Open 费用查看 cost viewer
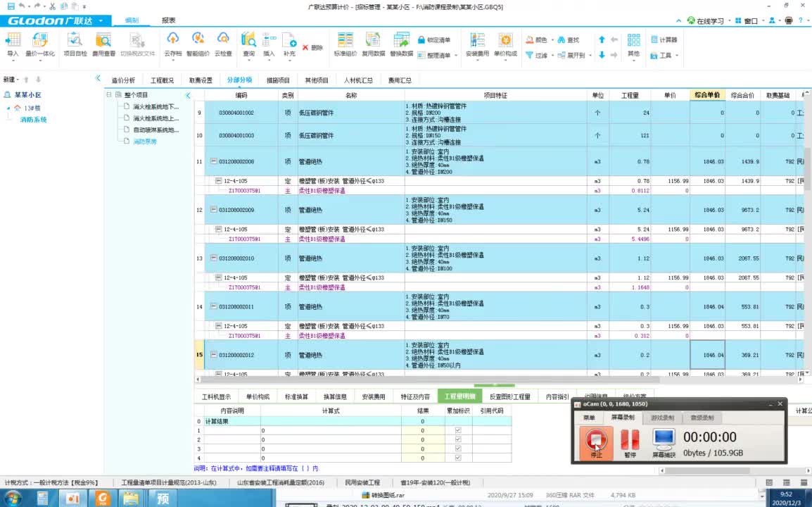This screenshot has width=812, height=507. [x=103, y=44]
